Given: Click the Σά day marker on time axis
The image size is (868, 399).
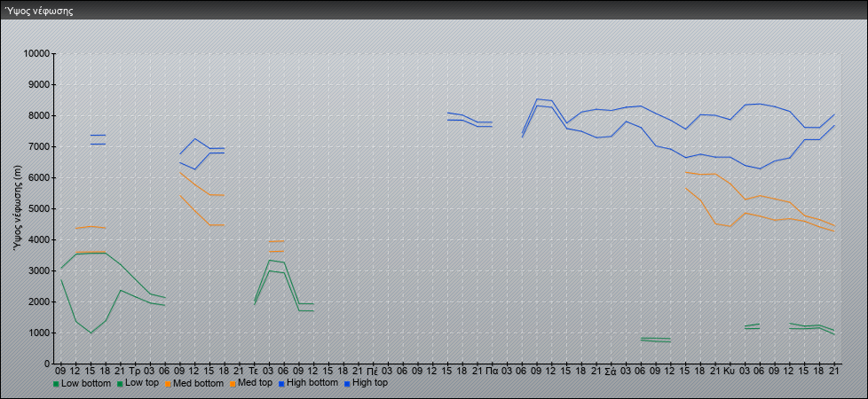Looking at the screenshot, I should click(x=611, y=370).
